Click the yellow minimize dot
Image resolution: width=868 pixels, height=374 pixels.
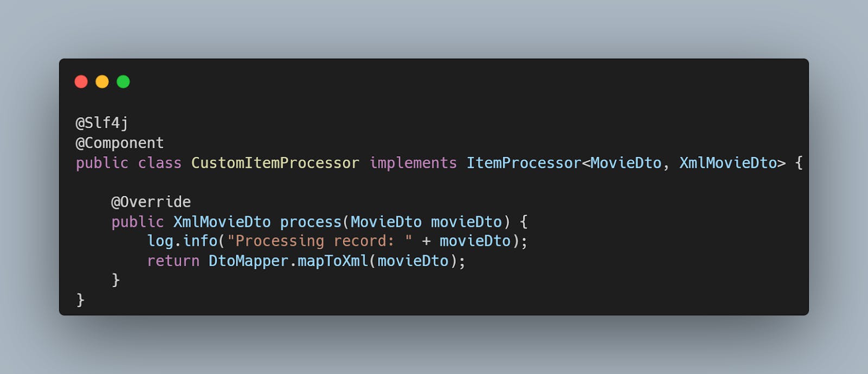(x=102, y=81)
